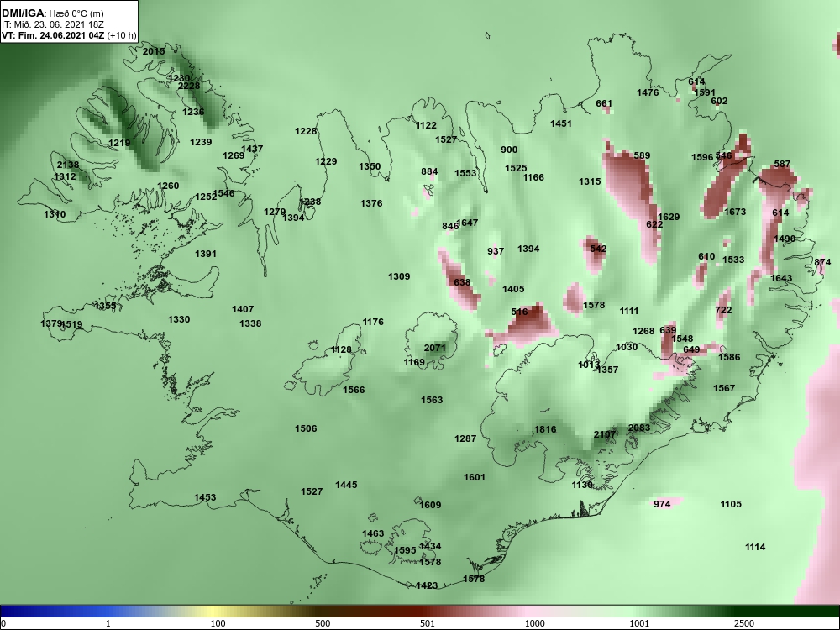Click the '1228' map value
The width and height of the screenshot is (840, 630).
click(306, 131)
